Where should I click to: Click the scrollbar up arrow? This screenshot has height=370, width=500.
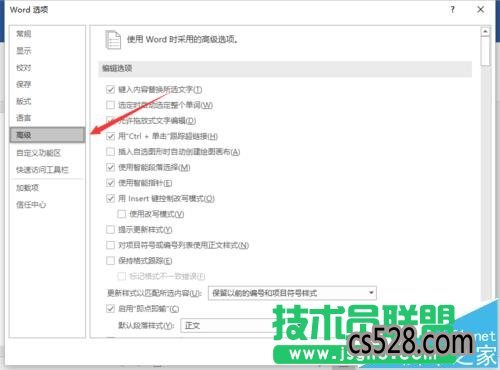(485, 32)
